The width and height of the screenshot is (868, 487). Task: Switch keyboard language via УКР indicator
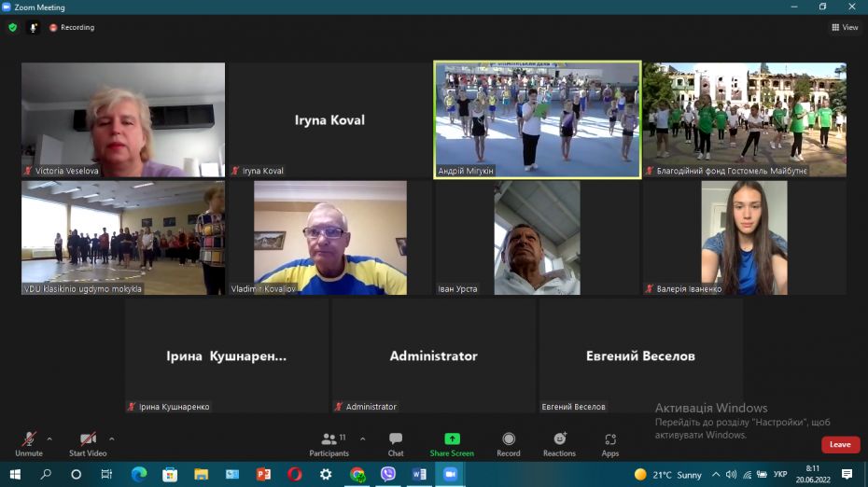pos(780,475)
